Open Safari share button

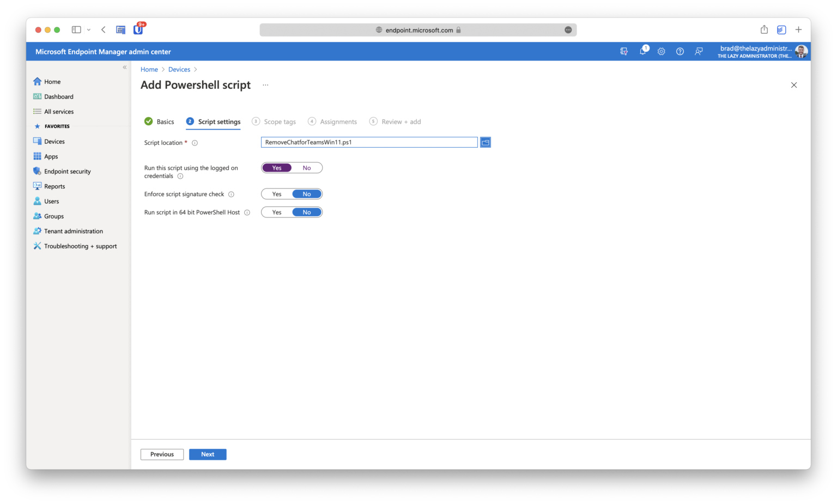coord(765,29)
